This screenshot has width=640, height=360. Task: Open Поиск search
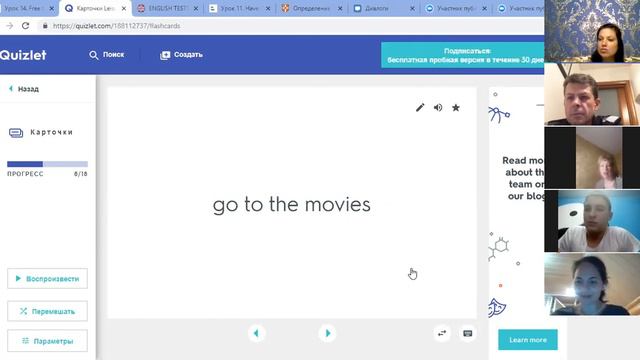tap(107, 55)
